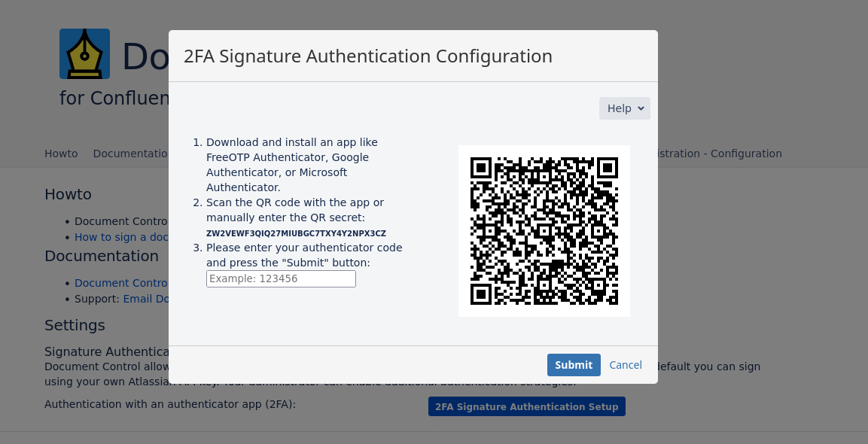
Task: Open the Howto navigation item
Action: (x=61, y=154)
